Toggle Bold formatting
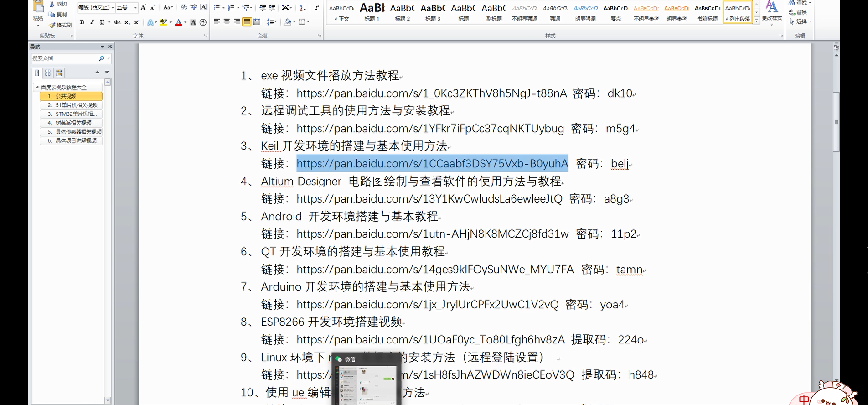 coord(82,22)
